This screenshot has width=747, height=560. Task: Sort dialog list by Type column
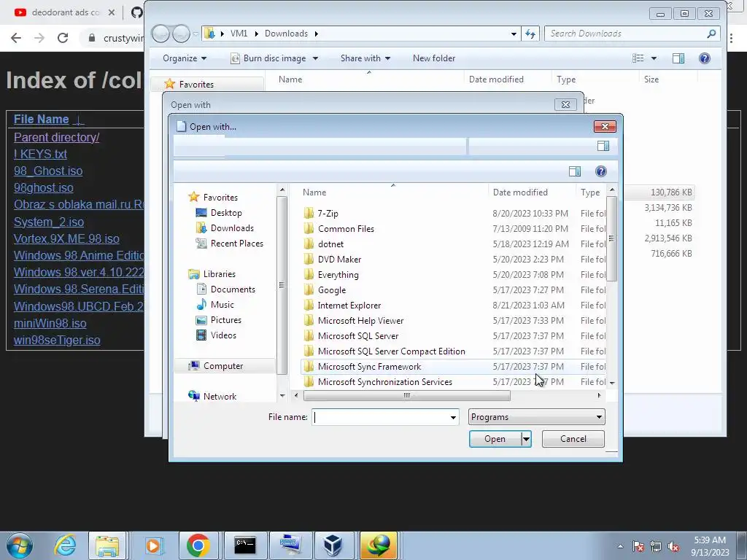click(x=590, y=192)
